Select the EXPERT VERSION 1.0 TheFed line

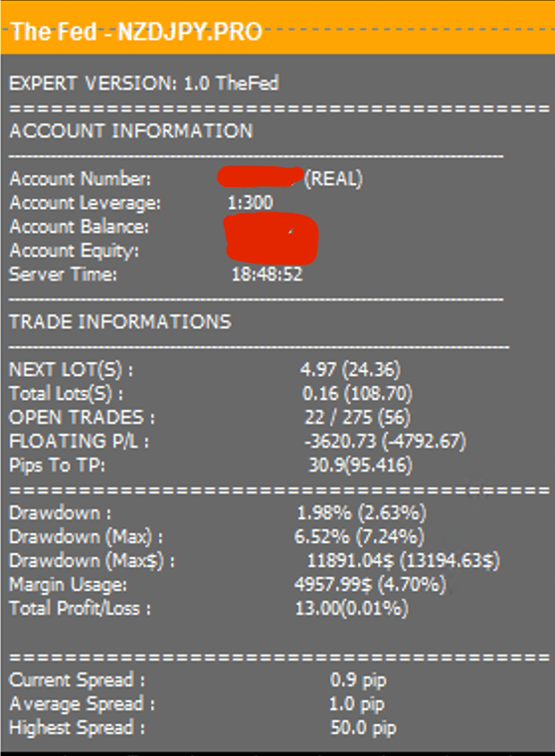(143, 84)
